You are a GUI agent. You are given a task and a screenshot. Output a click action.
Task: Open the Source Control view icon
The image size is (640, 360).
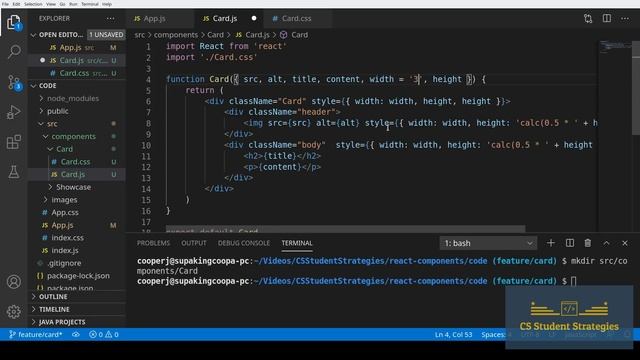coord(14,82)
